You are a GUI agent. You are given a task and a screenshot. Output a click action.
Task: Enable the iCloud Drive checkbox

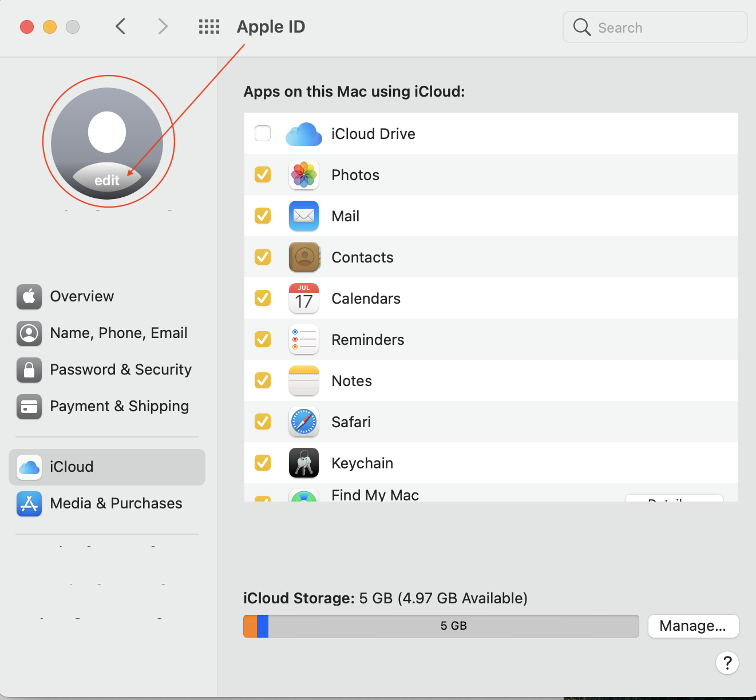263,133
